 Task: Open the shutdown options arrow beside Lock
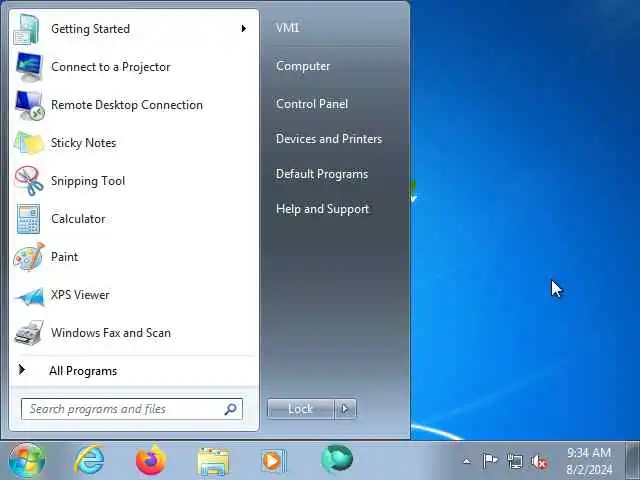(345, 409)
